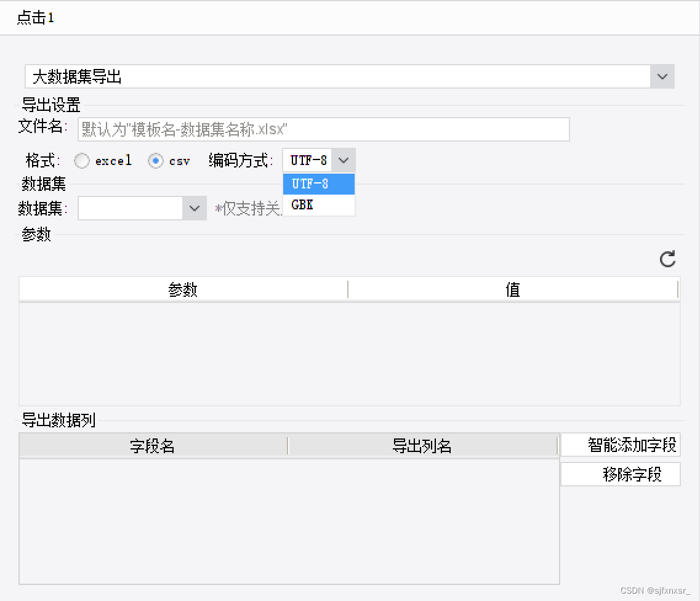Click the 编码方式 label
Screen dimensions: 700x601
(x=241, y=160)
